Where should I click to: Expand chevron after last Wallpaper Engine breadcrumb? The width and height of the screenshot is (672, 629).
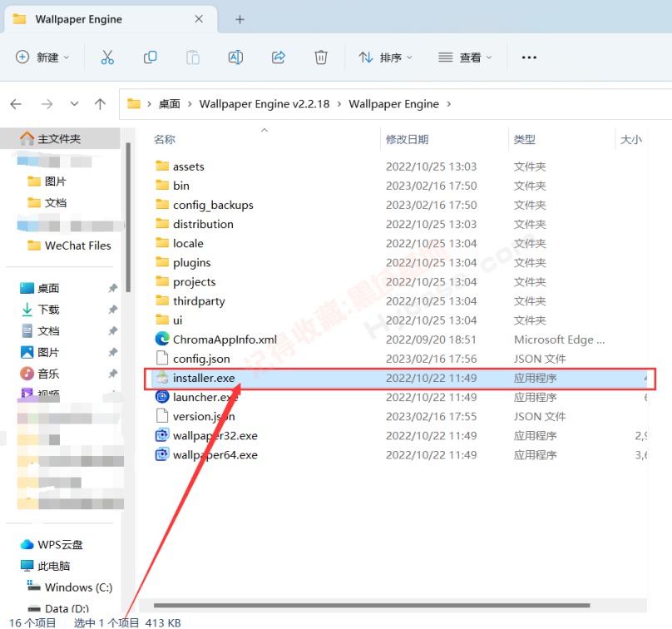tap(449, 104)
